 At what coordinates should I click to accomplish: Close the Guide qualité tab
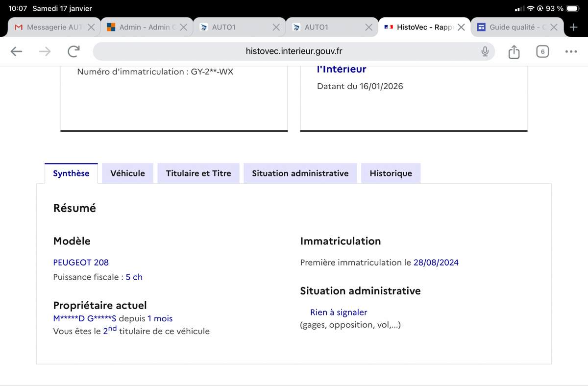(x=554, y=27)
